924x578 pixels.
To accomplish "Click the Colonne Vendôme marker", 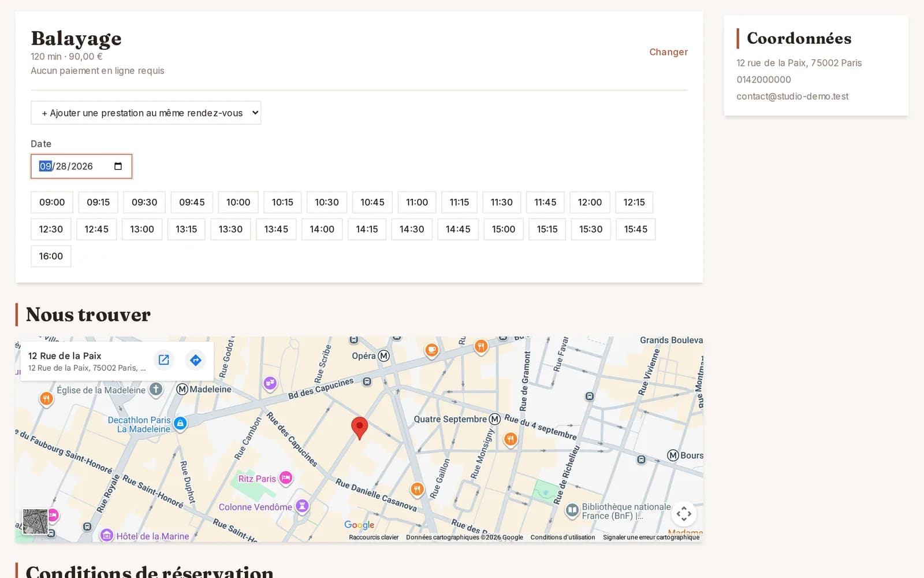I will click(301, 506).
